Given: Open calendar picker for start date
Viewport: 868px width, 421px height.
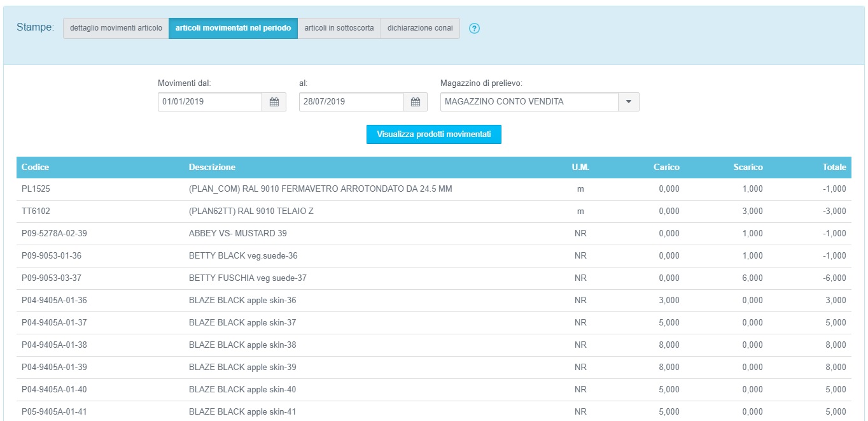Looking at the screenshot, I should pos(274,102).
